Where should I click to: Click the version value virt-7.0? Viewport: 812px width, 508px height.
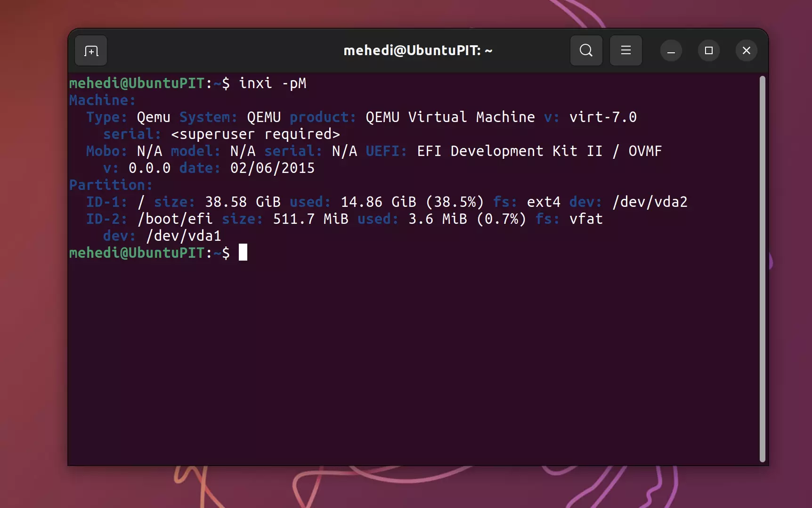tap(603, 117)
